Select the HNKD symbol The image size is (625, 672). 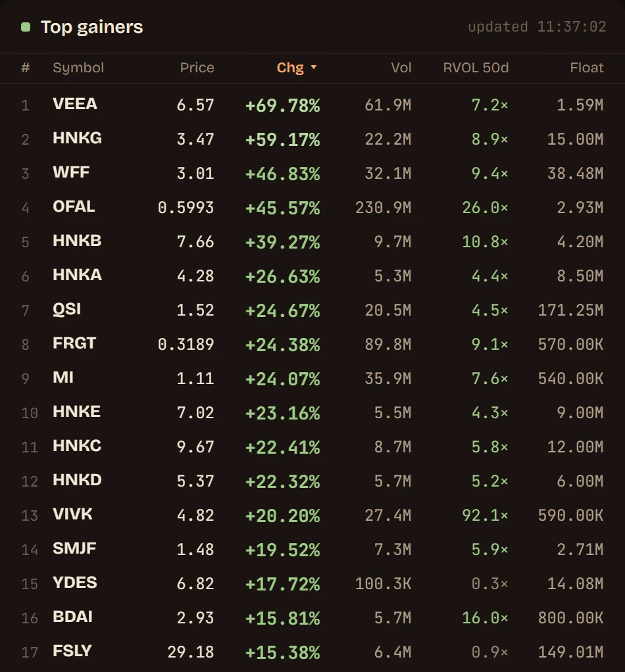(x=77, y=481)
